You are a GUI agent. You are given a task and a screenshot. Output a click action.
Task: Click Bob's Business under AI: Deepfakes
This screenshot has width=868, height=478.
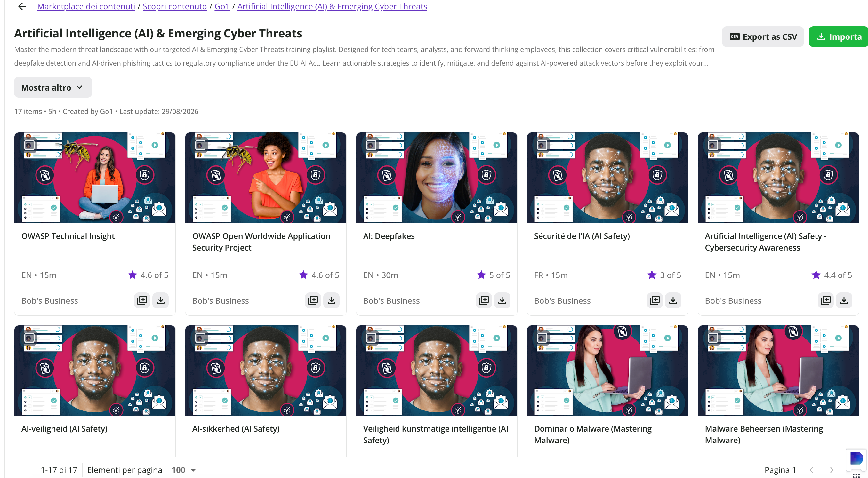pos(391,300)
